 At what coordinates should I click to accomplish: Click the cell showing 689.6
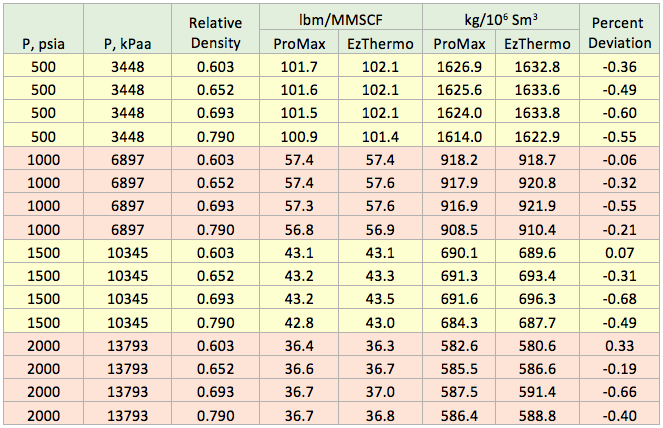(x=537, y=252)
